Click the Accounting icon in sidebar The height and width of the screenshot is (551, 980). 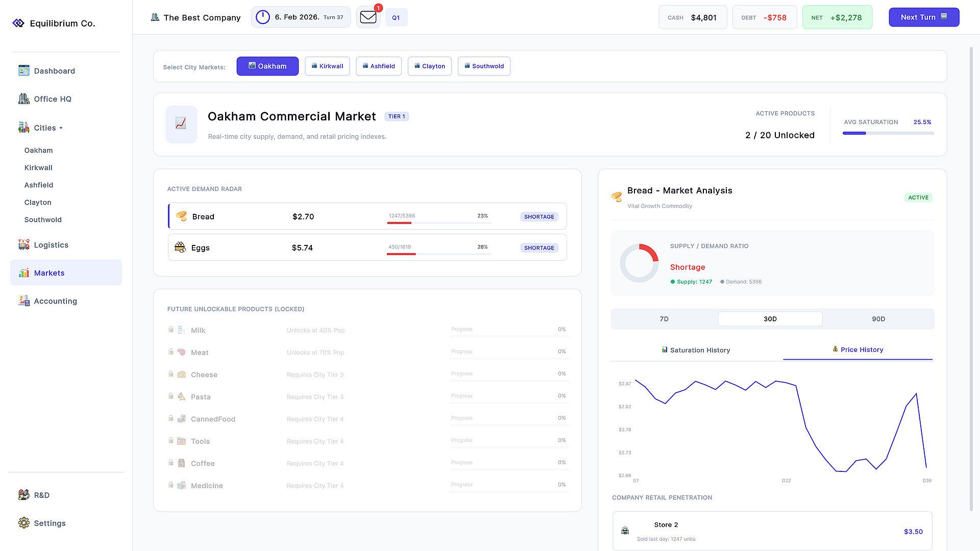tap(24, 300)
